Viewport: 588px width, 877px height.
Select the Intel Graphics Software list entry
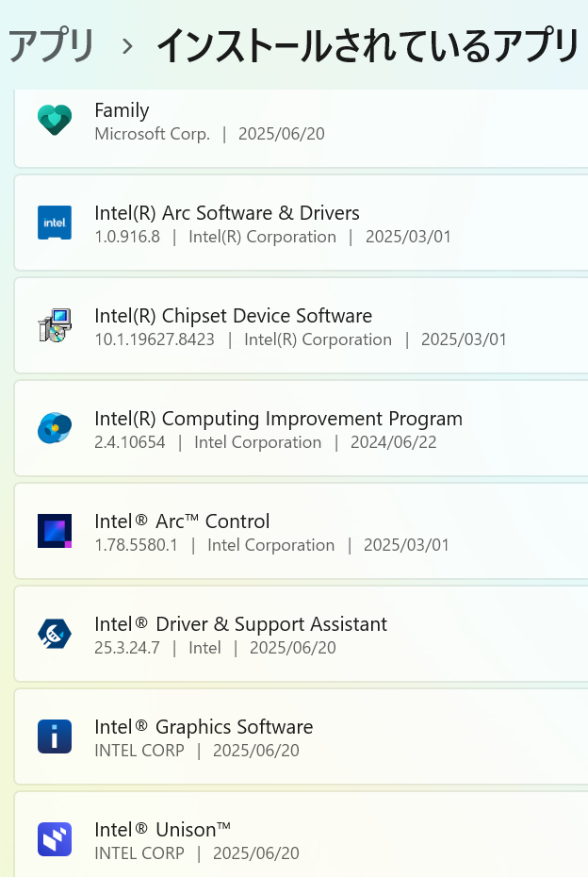coord(302,736)
